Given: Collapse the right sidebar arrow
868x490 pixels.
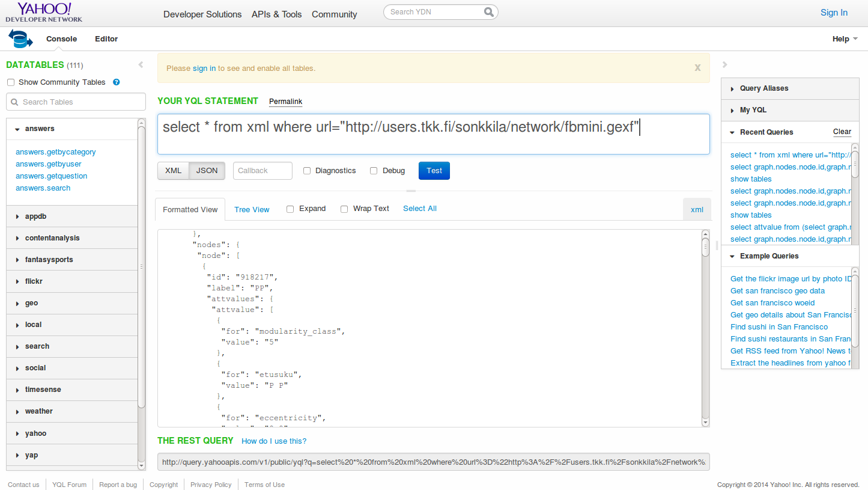Looking at the screenshot, I should coord(725,65).
